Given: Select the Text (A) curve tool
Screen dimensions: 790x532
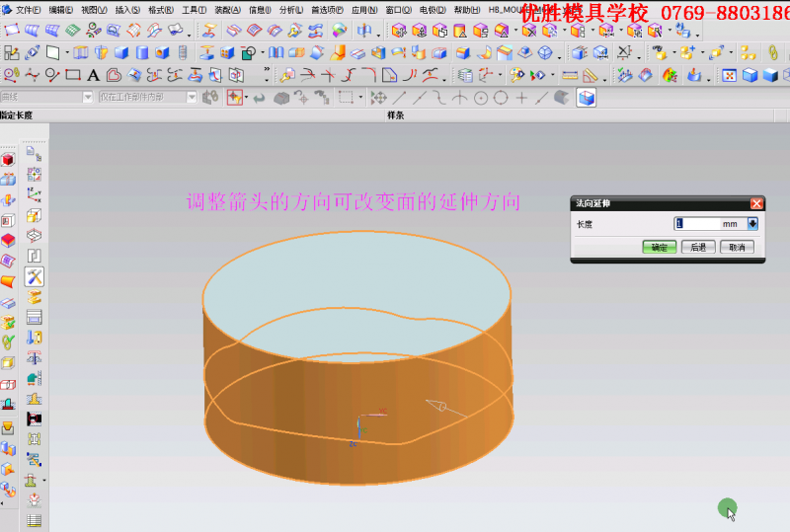Looking at the screenshot, I should click(x=93, y=76).
